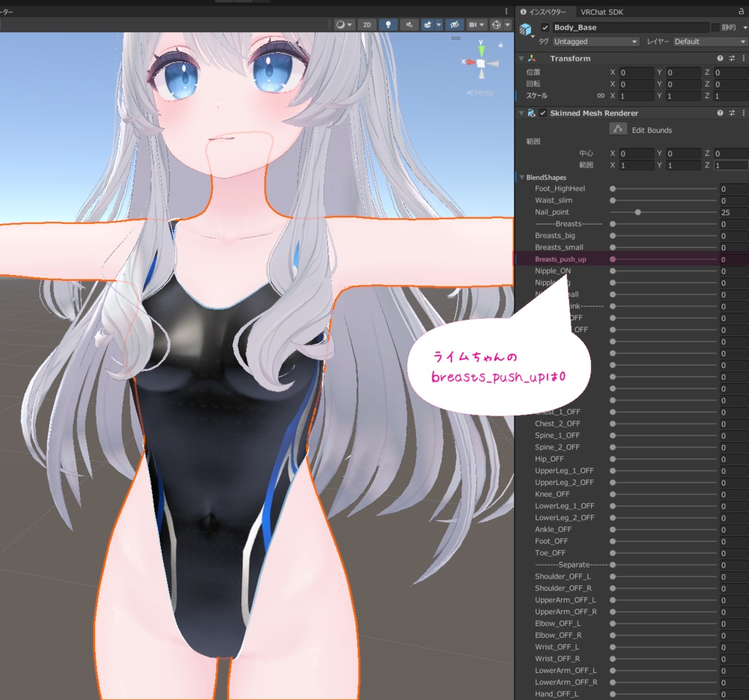The width and height of the screenshot is (749, 700).
Task: Open Skinned Mesh Renderer help icon
Action: point(720,113)
